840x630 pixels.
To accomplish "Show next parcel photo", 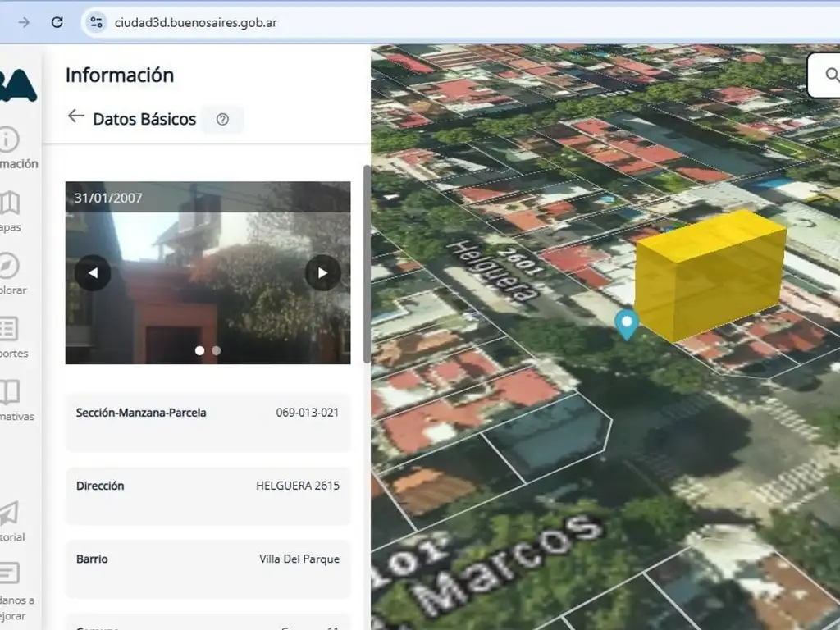I will click(x=323, y=272).
